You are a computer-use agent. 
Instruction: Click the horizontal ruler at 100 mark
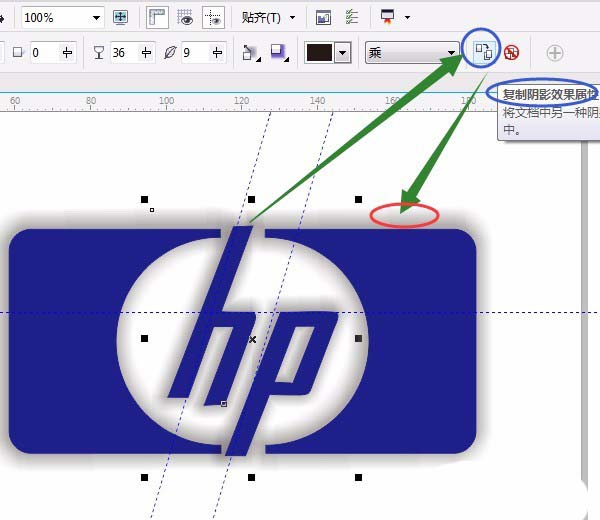pos(166,101)
